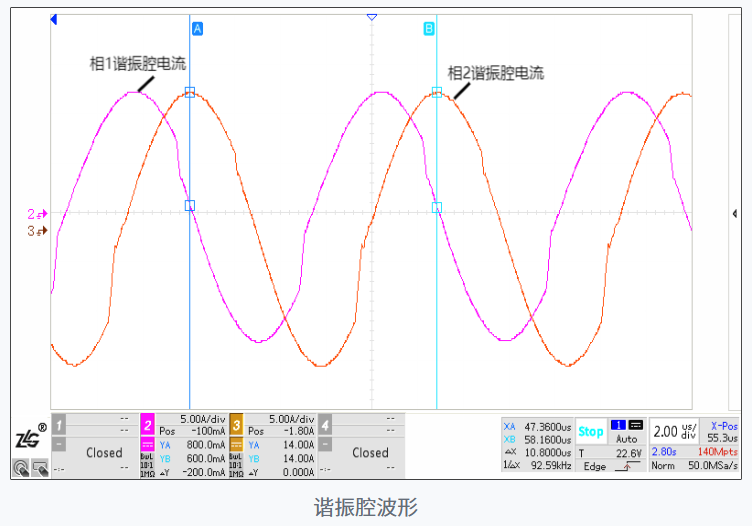Click cursor A upper intersection square

coord(190,93)
